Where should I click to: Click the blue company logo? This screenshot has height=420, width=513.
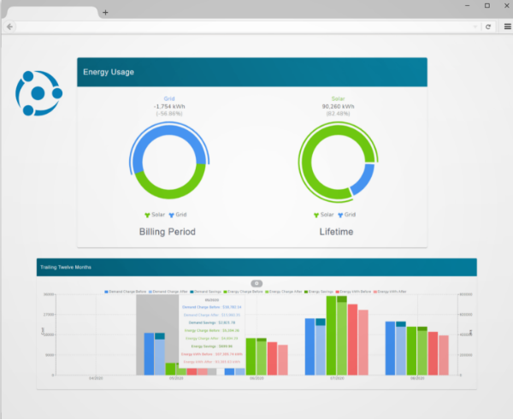(x=38, y=93)
